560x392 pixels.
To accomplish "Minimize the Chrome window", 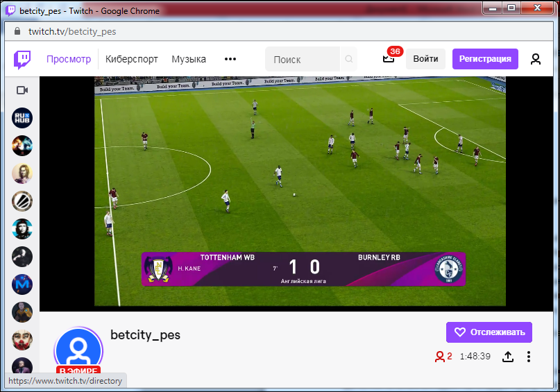I will tap(493, 8).
